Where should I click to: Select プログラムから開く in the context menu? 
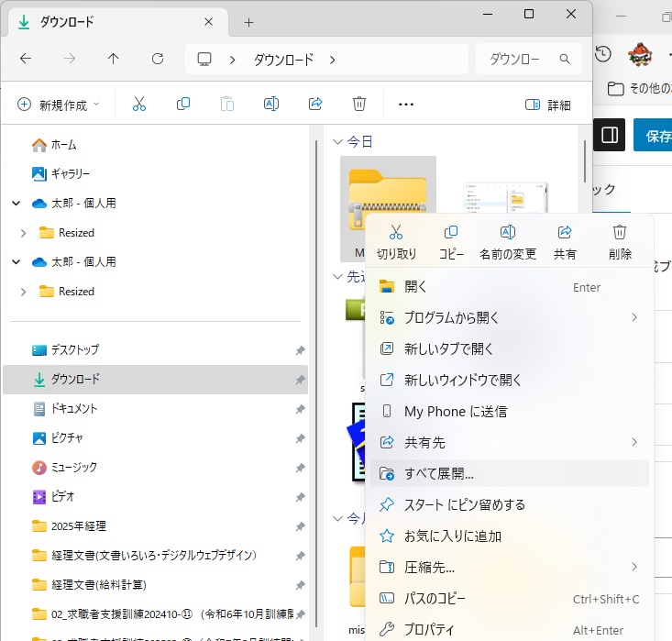click(509, 317)
